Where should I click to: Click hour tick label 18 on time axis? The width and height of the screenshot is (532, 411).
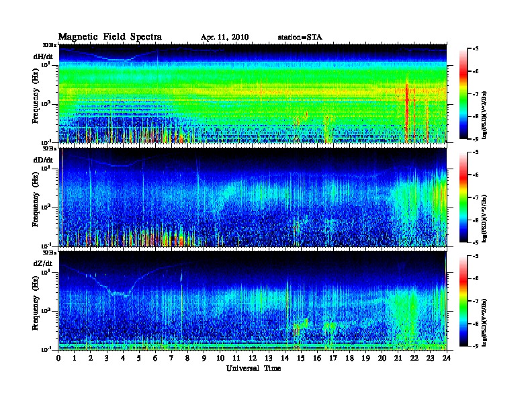350,358
